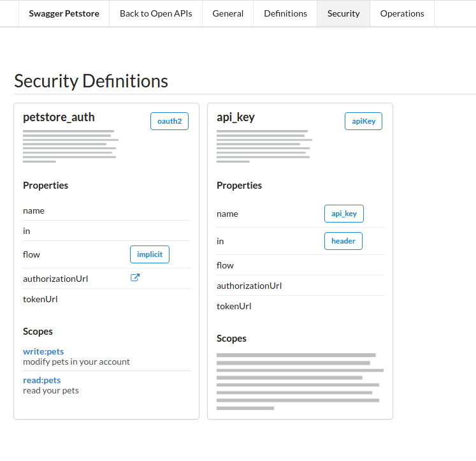Open the read:pets scope link
The height and width of the screenshot is (461, 476).
(42, 380)
